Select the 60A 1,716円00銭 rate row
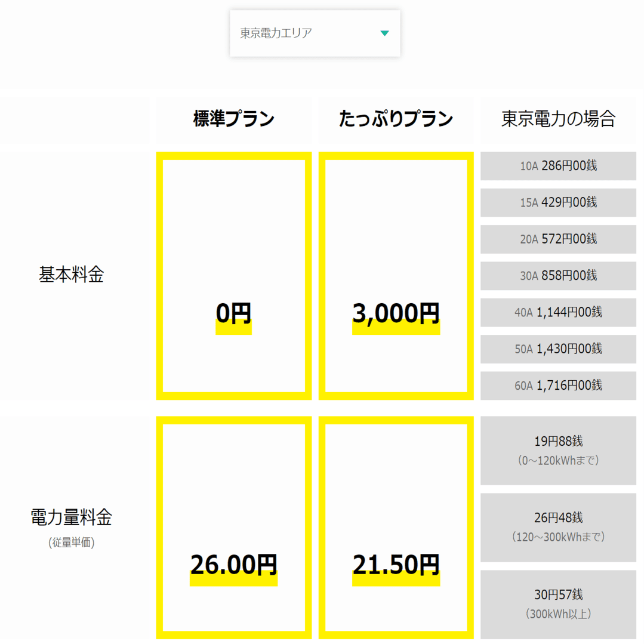Image resolution: width=644 pixels, height=644 pixels. pyautogui.click(x=557, y=385)
